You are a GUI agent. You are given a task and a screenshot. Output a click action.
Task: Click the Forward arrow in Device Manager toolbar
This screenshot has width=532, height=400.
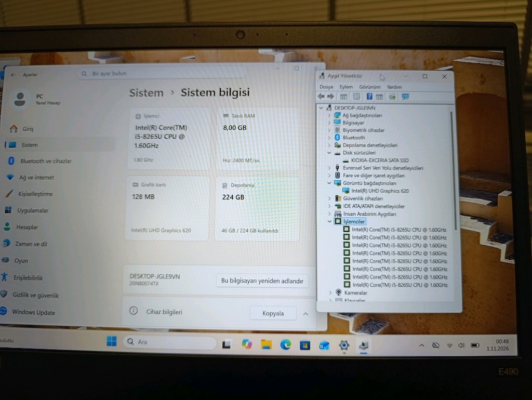click(330, 97)
